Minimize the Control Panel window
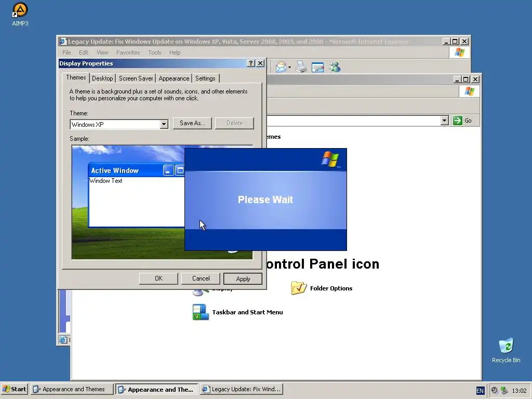The height and width of the screenshot is (399, 532). 457,79
